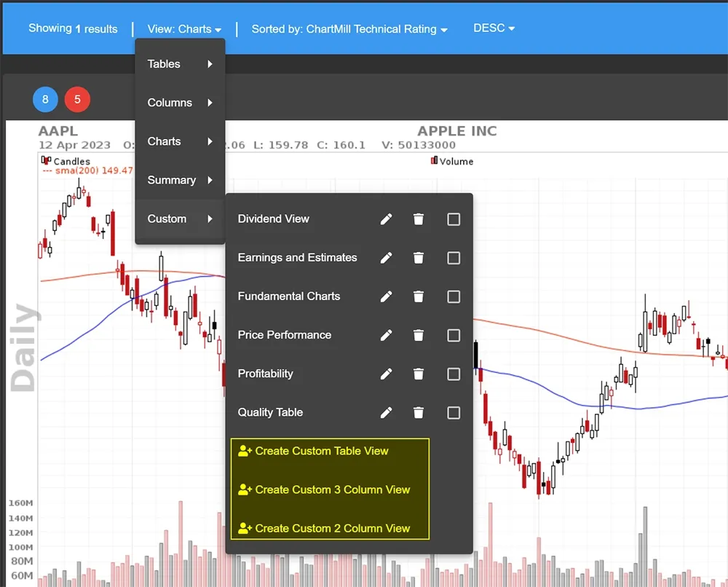728x587 pixels.
Task: Change the DESC sort order dropdown
Action: [494, 28]
